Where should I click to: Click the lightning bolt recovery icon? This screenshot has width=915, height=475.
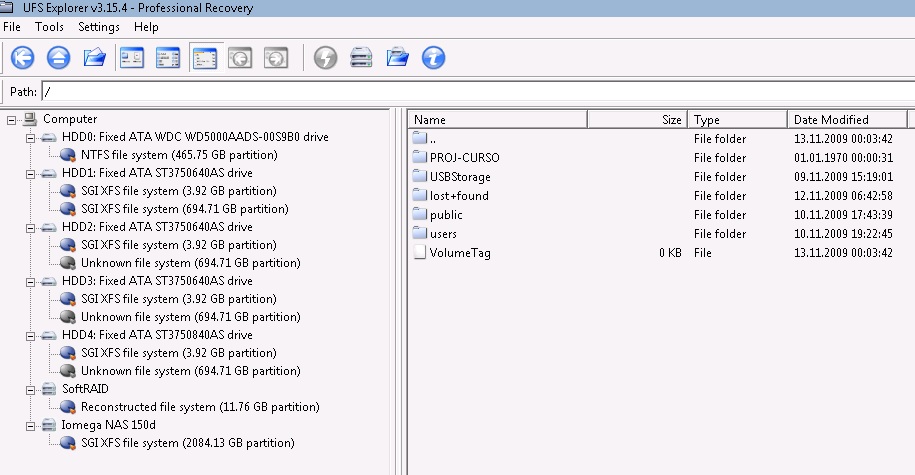point(326,58)
